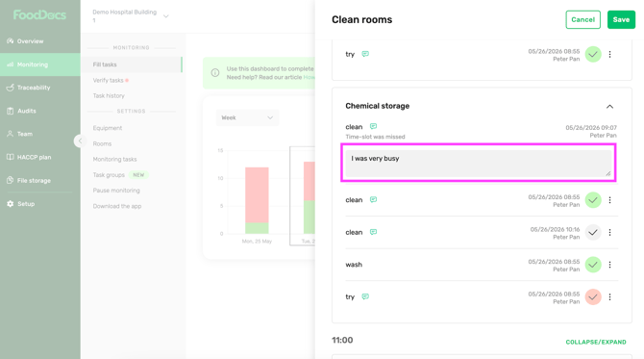Save the Clean rooms tasks

tap(621, 19)
